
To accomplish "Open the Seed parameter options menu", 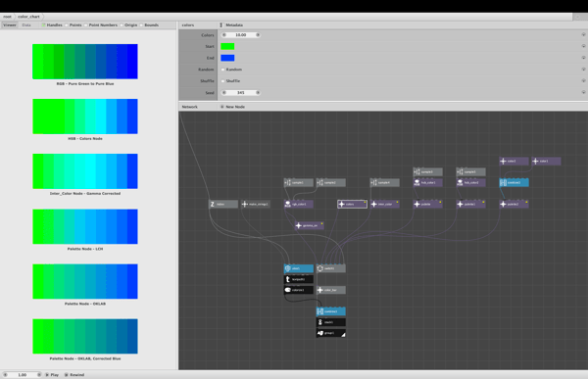I will click(583, 92).
